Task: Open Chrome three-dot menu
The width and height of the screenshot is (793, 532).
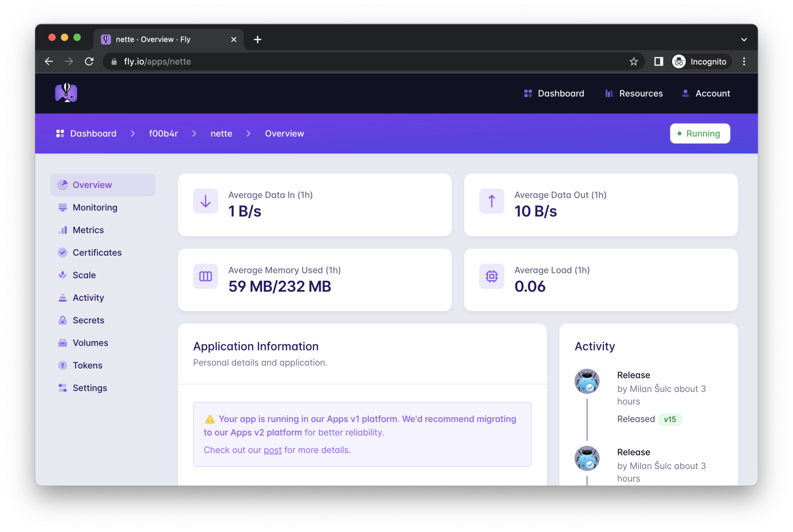Action: pos(744,61)
